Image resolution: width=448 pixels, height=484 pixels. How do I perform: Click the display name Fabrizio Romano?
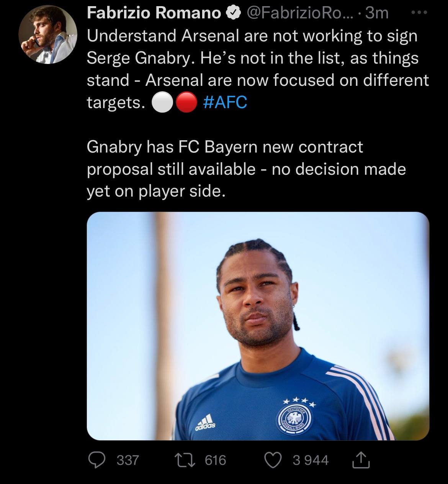tap(154, 13)
